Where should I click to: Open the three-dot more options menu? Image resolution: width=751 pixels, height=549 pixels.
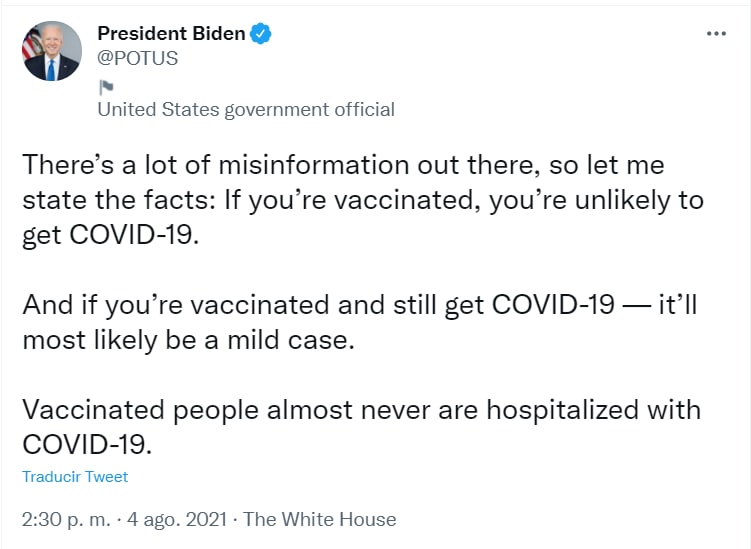pyautogui.click(x=716, y=33)
